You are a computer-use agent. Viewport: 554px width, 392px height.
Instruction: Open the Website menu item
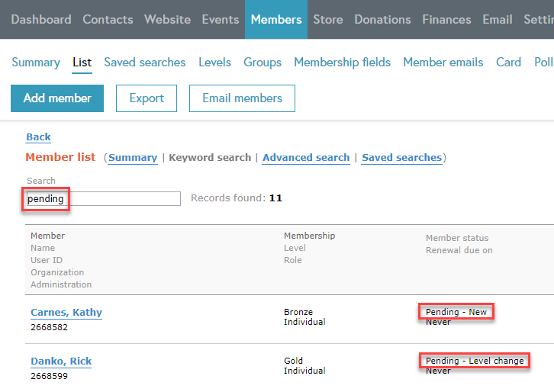[x=167, y=19]
